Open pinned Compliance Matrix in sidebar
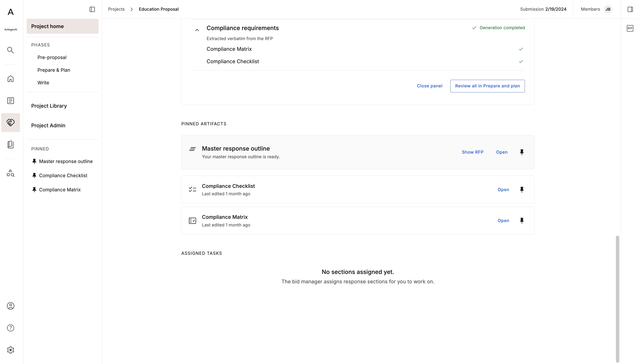639x364 pixels. (x=56, y=190)
